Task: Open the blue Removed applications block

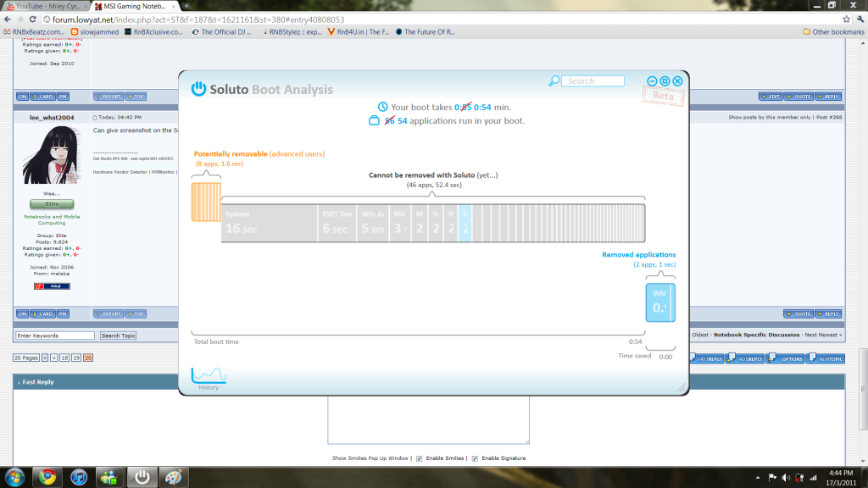Action: (660, 302)
